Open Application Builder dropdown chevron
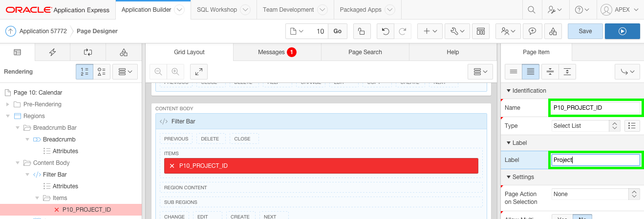This screenshot has width=644, height=219. pos(179,10)
